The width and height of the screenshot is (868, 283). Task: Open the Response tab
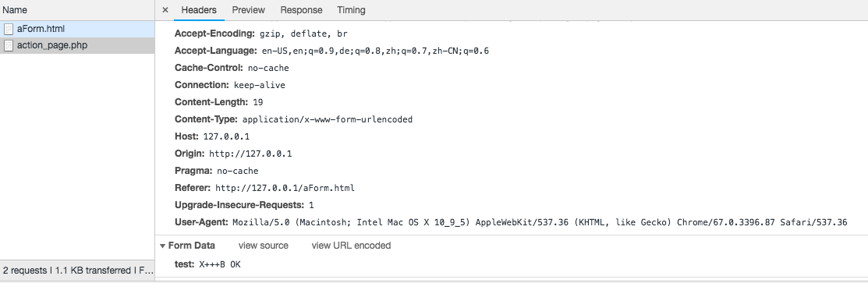click(x=301, y=10)
